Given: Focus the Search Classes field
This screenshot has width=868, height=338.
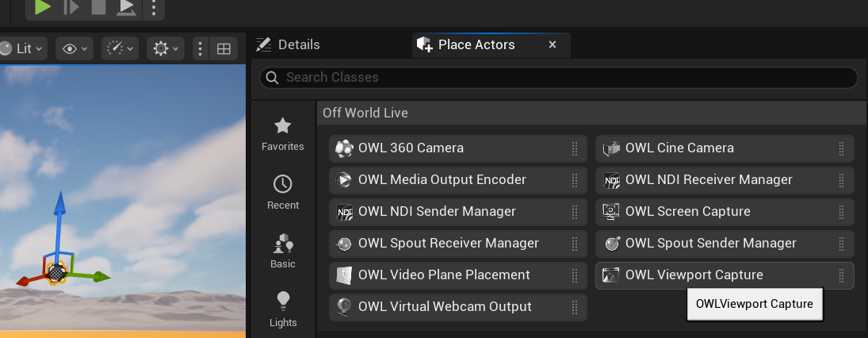Looking at the screenshot, I should (x=559, y=78).
